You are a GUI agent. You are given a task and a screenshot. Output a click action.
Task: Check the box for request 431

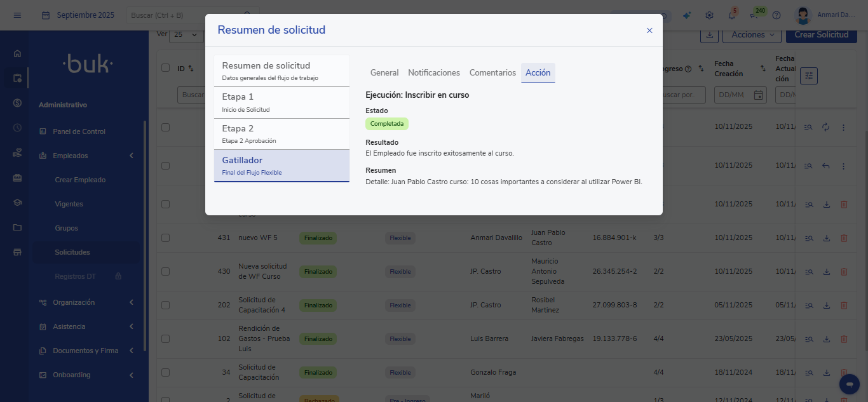pos(166,238)
